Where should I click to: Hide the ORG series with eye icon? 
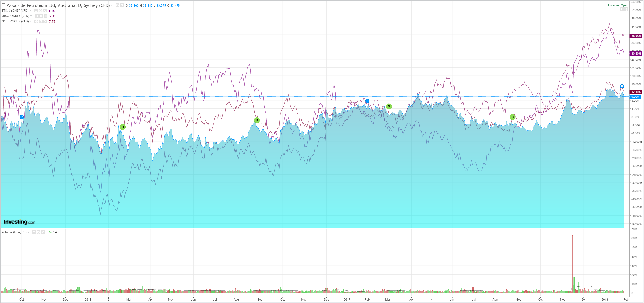[37, 16]
